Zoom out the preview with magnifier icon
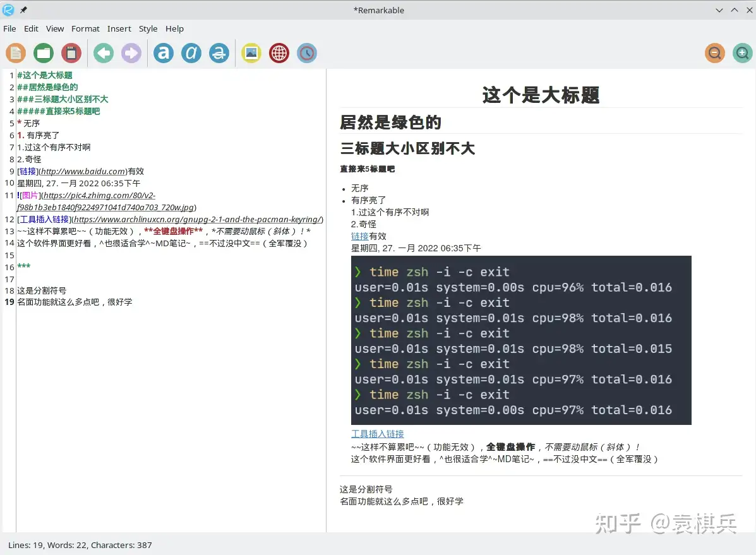 pyautogui.click(x=715, y=53)
